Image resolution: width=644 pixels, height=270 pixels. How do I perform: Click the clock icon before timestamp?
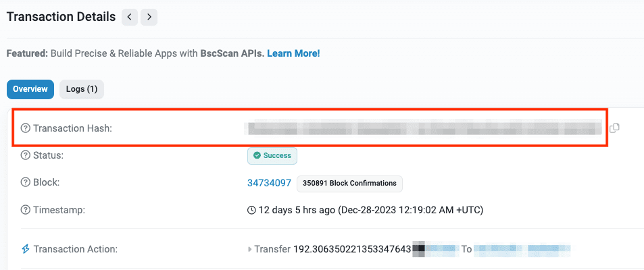pyautogui.click(x=252, y=210)
